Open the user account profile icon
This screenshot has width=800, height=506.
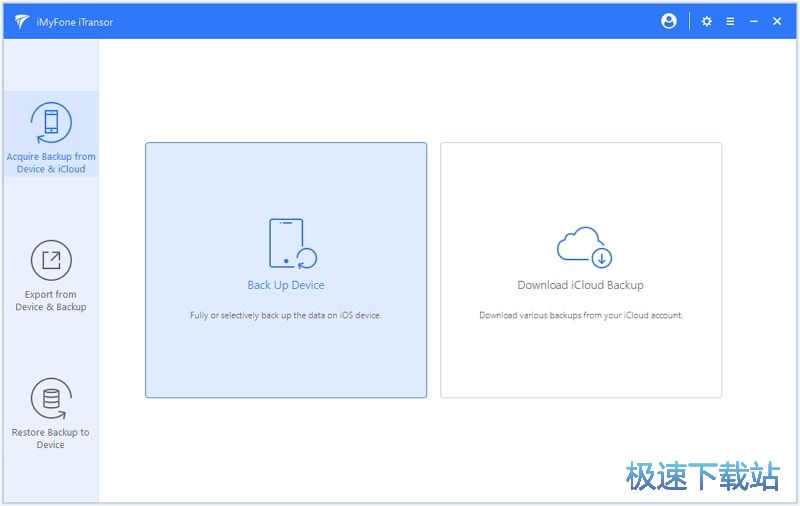[668, 21]
